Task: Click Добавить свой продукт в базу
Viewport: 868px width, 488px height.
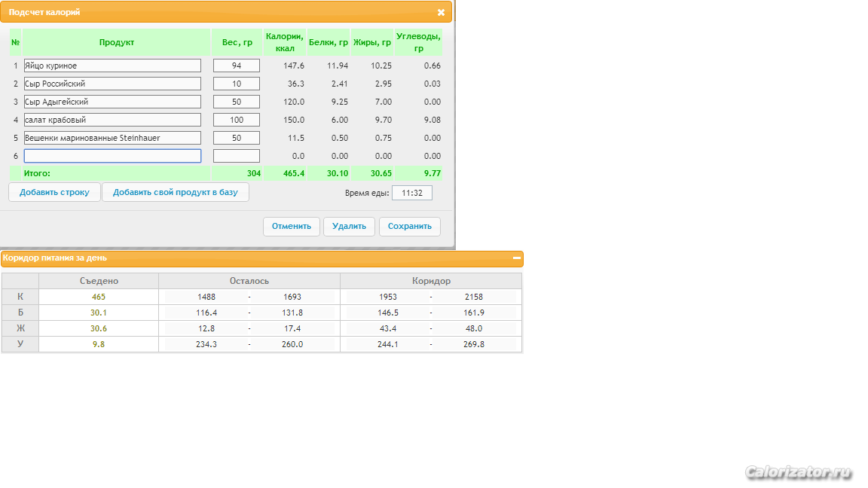Action: 176,193
